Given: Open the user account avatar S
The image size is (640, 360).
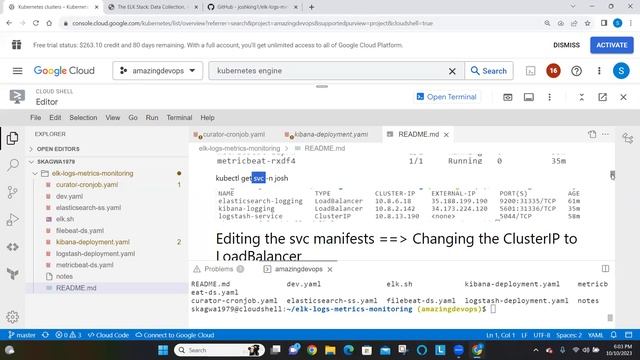Looking at the screenshot, I should (x=621, y=71).
